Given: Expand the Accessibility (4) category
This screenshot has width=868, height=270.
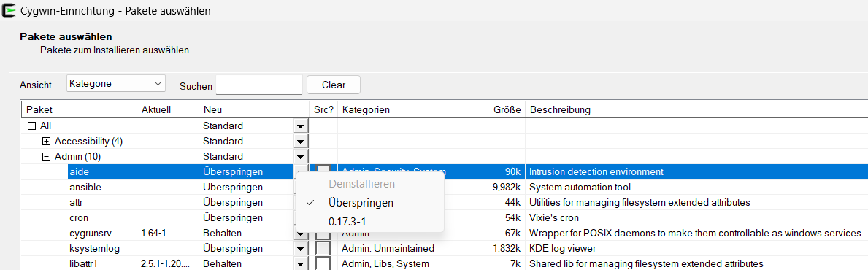Looking at the screenshot, I should click(47, 141).
